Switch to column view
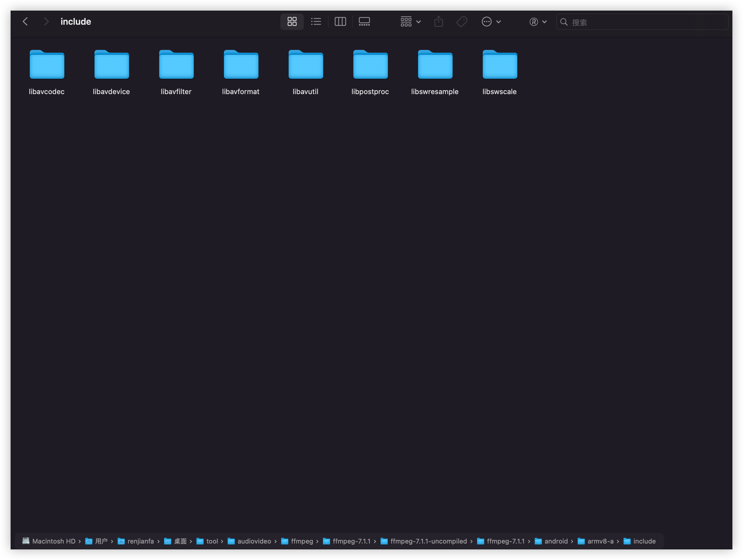Screen dimensions: 743x560 coord(340,22)
